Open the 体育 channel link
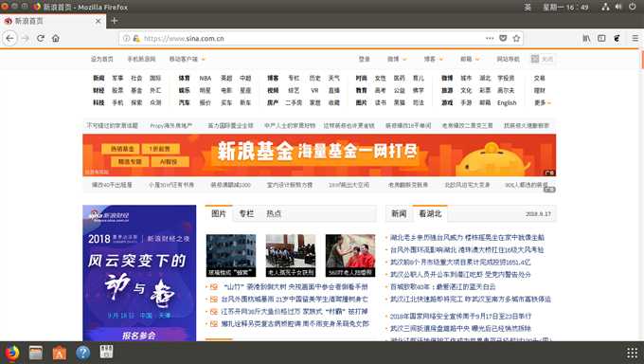Image resolution: width=644 pixels, height=364 pixels. [x=184, y=78]
